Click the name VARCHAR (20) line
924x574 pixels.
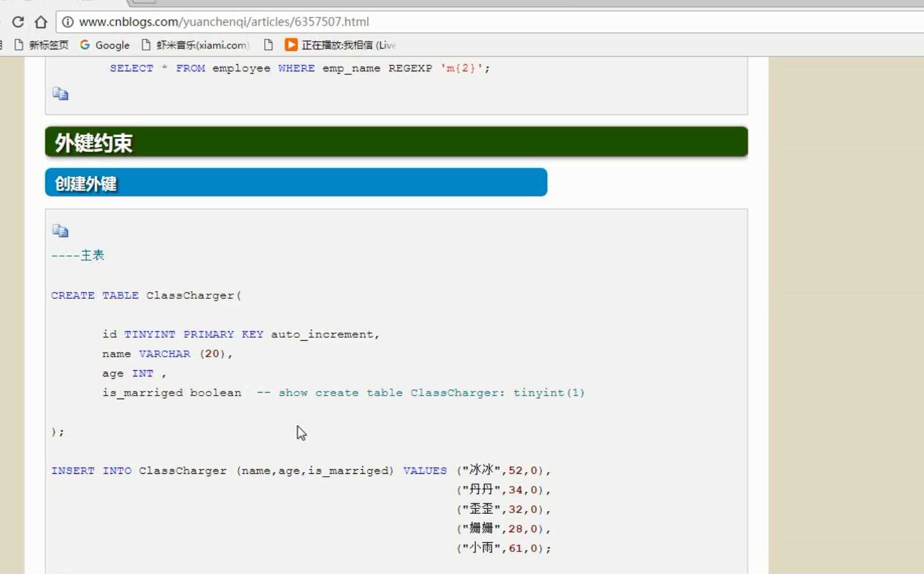pos(167,354)
